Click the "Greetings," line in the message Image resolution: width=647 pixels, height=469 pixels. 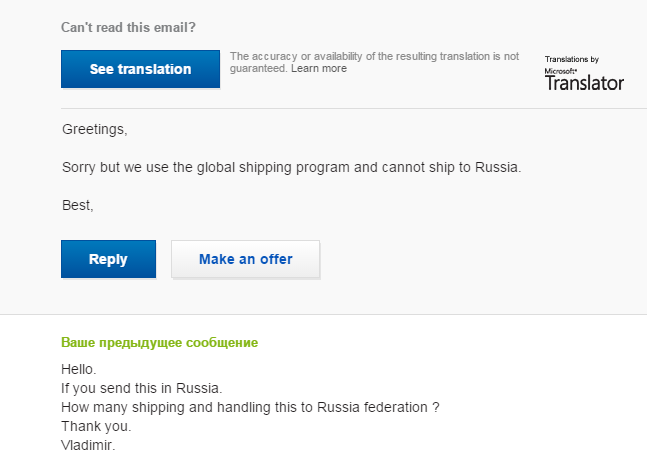95,130
